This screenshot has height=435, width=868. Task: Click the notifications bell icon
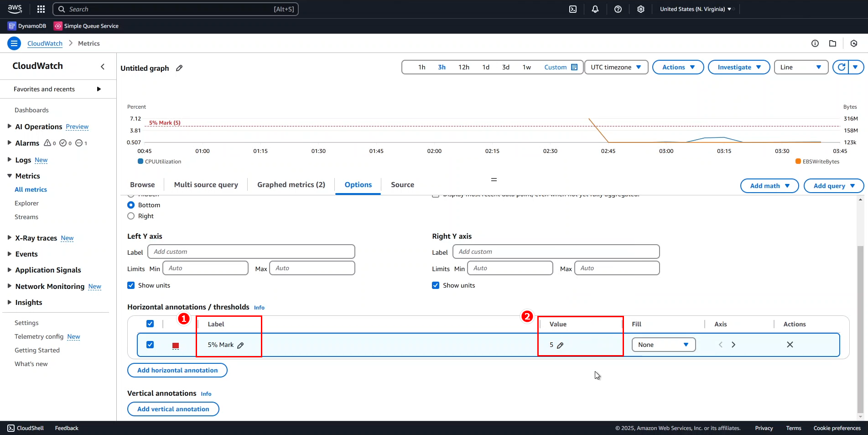pyautogui.click(x=595, y=9)
